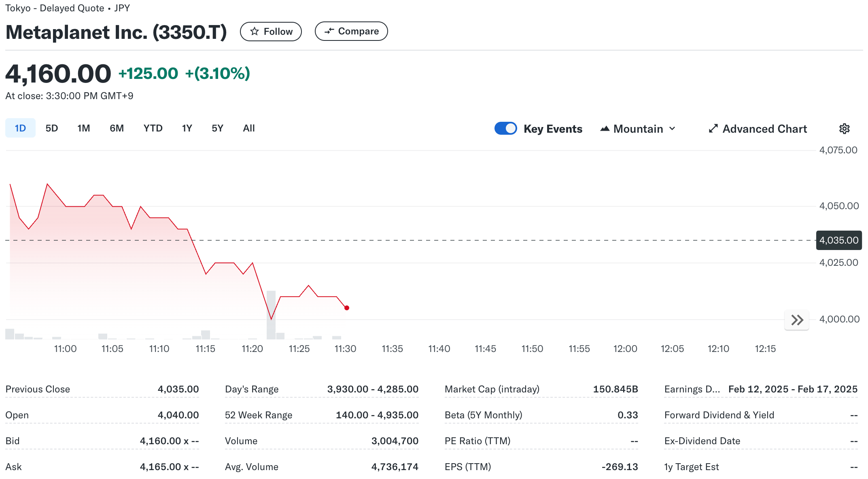Switch to the 1M range

pyautogui.click(x=84, y=128)
